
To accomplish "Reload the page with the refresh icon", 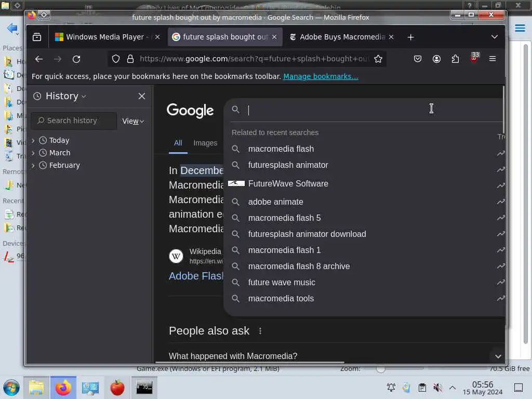I will [x=76, y=59].
